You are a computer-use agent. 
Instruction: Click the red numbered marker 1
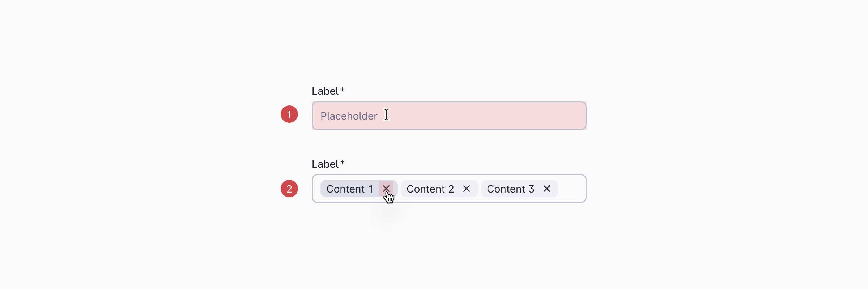[x=289, y=114]
